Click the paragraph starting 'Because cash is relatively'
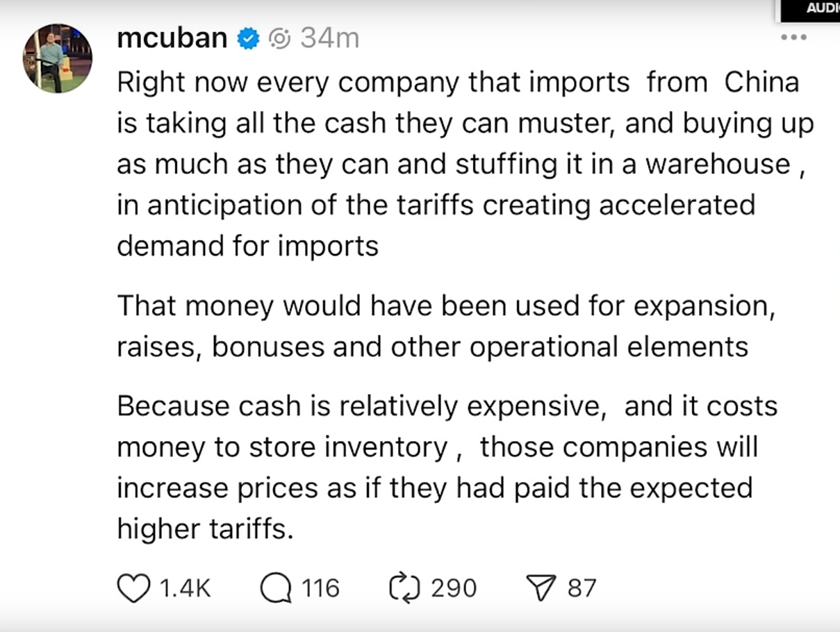840x632 pixels. (x=447, y=467)
